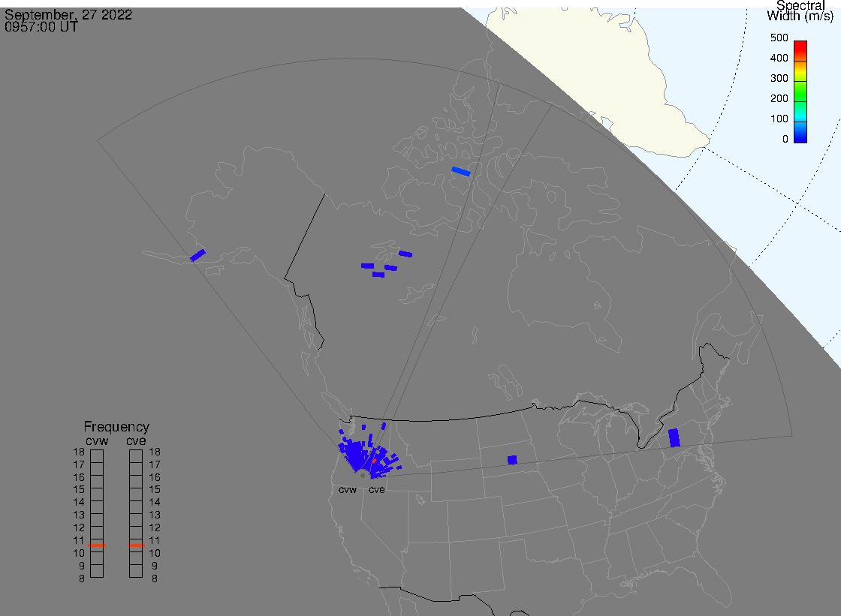Click the Frequency legend heading
This screenshot has height=616, width=841.
tap(116, 427)
